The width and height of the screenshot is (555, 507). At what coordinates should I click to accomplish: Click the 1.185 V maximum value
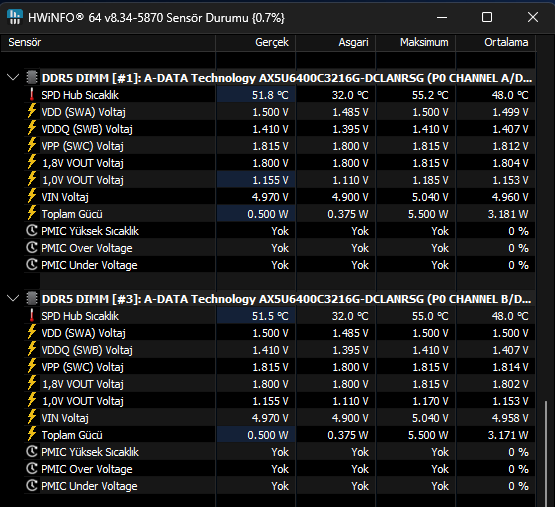430,180
